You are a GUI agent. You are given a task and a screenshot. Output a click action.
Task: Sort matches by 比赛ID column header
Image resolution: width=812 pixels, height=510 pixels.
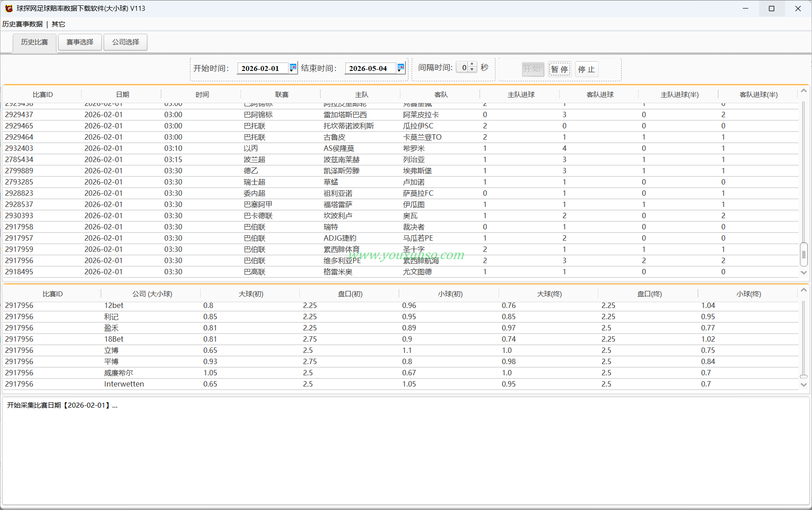(43, 95)
